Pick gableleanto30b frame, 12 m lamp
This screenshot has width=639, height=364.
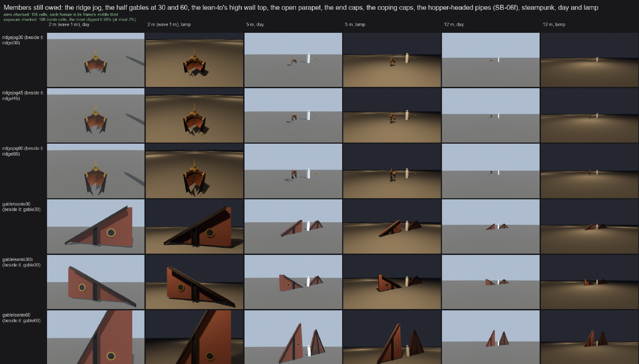click(589, 282)
